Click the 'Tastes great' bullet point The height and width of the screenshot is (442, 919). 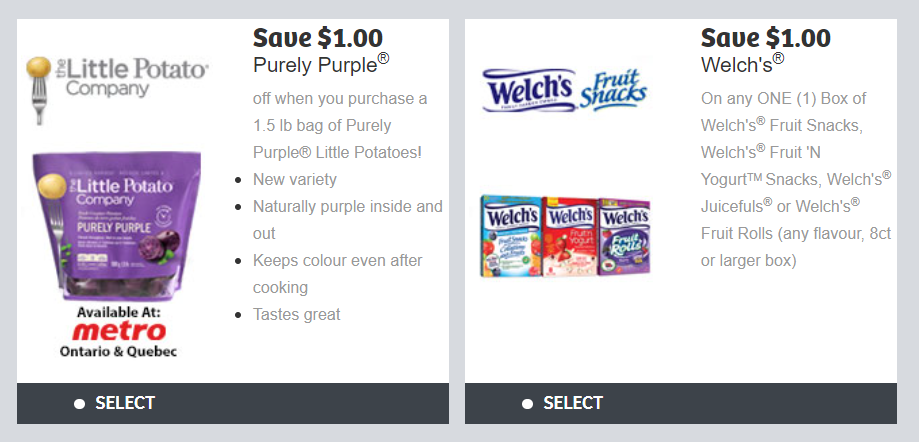tap(297, 314)
